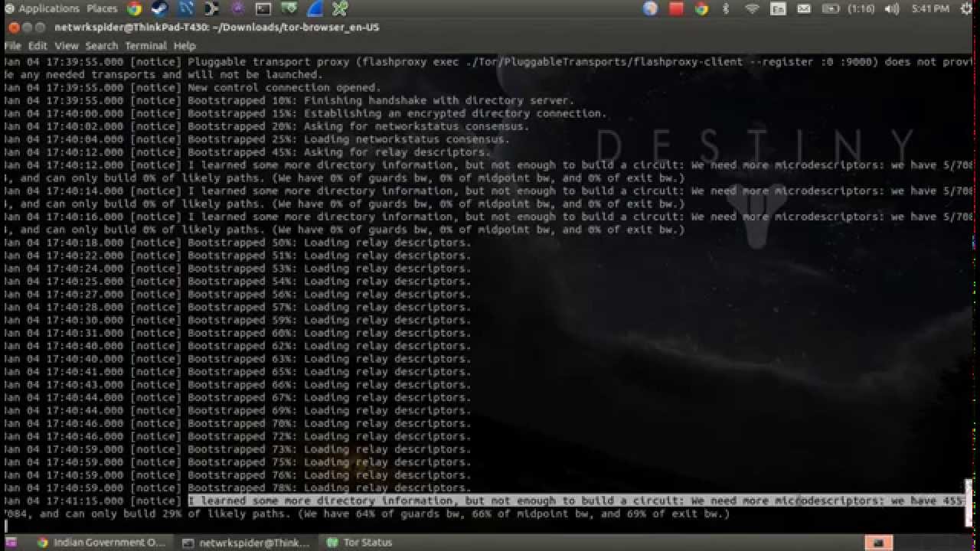Image resolution: width=980 pixels, height=551 pixels.
Task: Click 'Bootstrapped 45%: Asking for relay descriptors' line
Action: point(247,152)
